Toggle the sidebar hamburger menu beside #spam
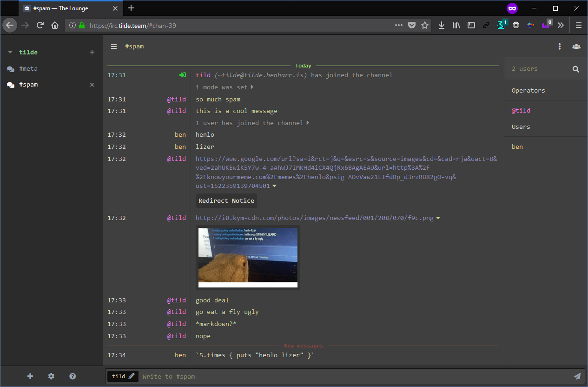588x387 pixels. pyautogui.click(x=113, y=47)
